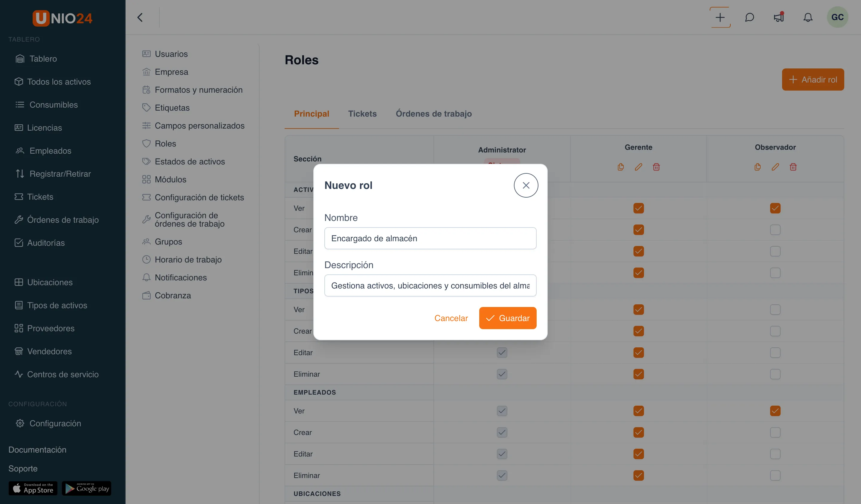Click the Guardar button

[507, 318]
